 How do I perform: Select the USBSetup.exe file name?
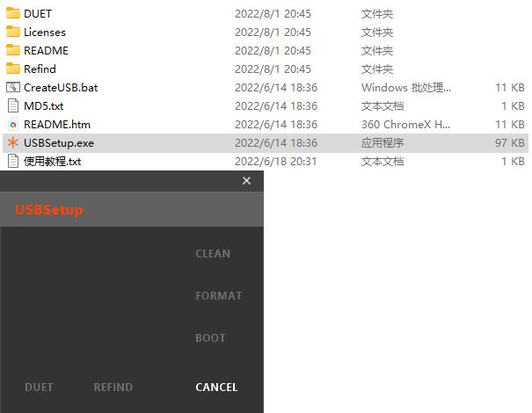point(59,142)
